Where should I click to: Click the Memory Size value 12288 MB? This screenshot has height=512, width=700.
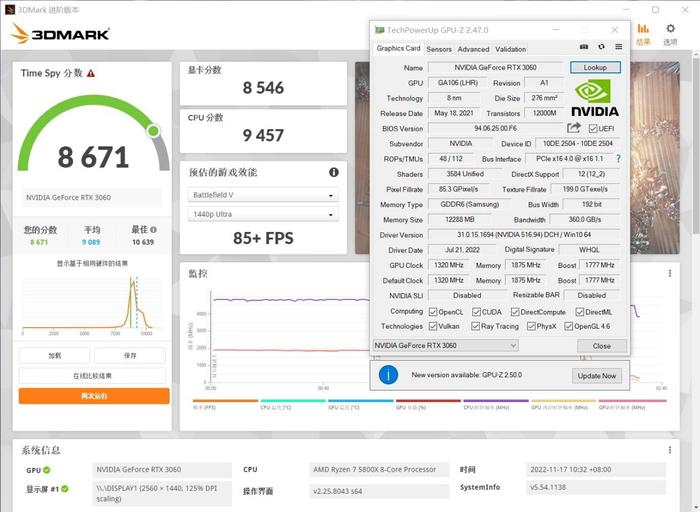[460, 220]
